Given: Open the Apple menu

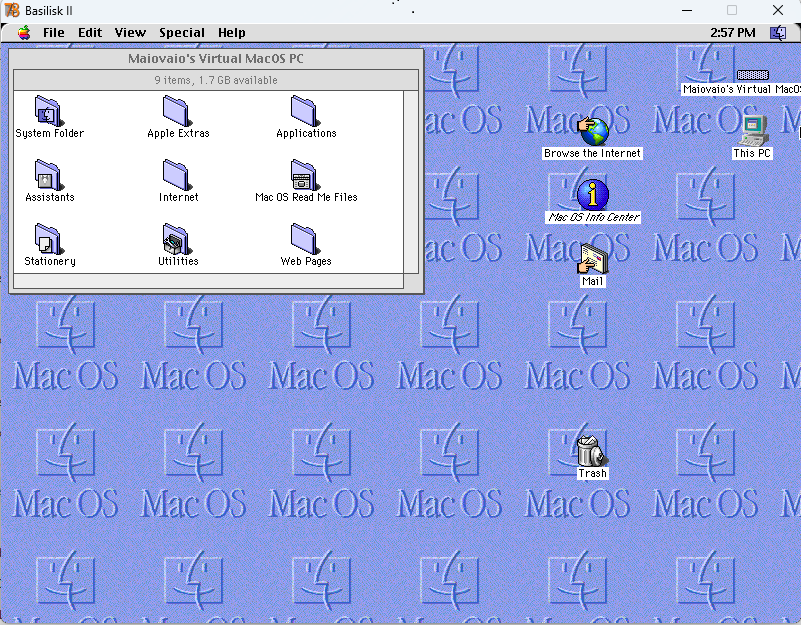Looking at the screenshot, I should pyautogui.click(x=22, y=32).
